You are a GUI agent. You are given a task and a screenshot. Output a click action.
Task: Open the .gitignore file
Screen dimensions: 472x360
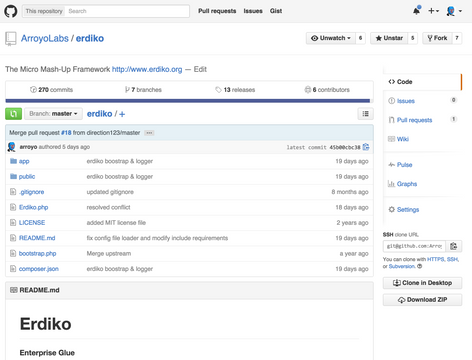pos(31,192)
